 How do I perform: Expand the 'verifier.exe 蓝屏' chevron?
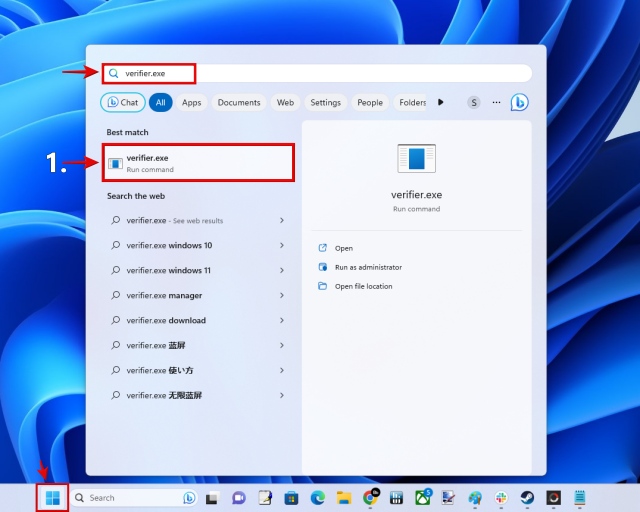tap(282, 345)
